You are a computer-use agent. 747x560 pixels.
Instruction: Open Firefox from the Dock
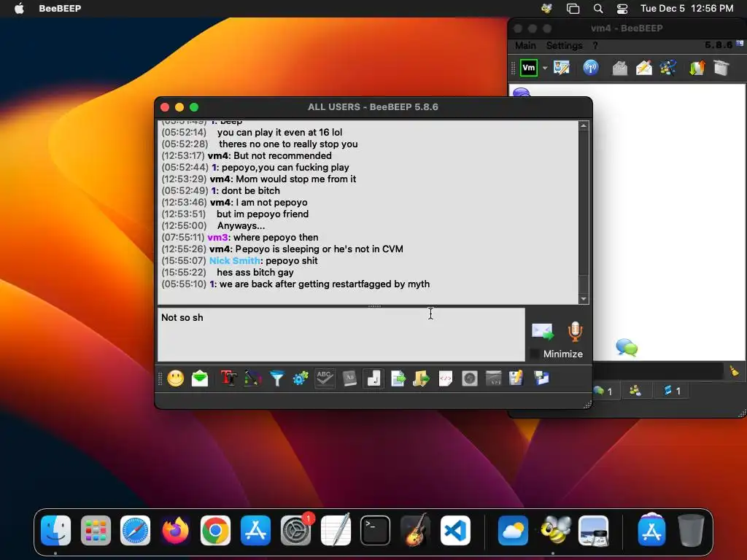coord(175,530)
